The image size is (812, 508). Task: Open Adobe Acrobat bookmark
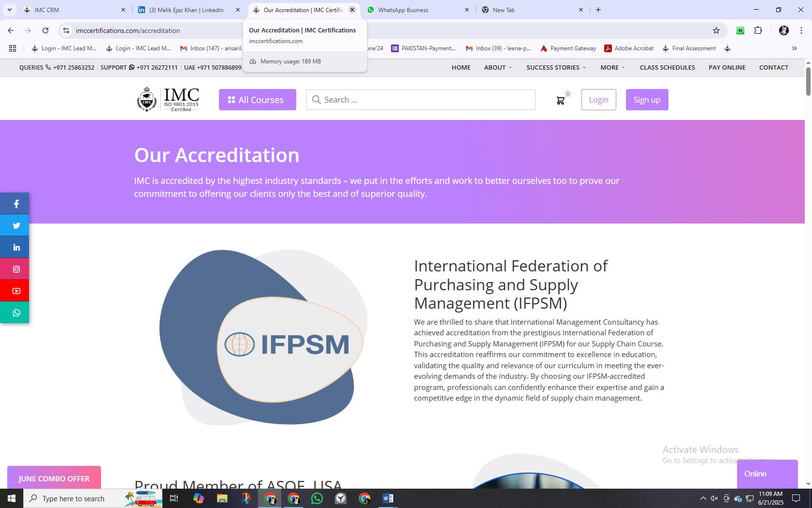[629, 48]
